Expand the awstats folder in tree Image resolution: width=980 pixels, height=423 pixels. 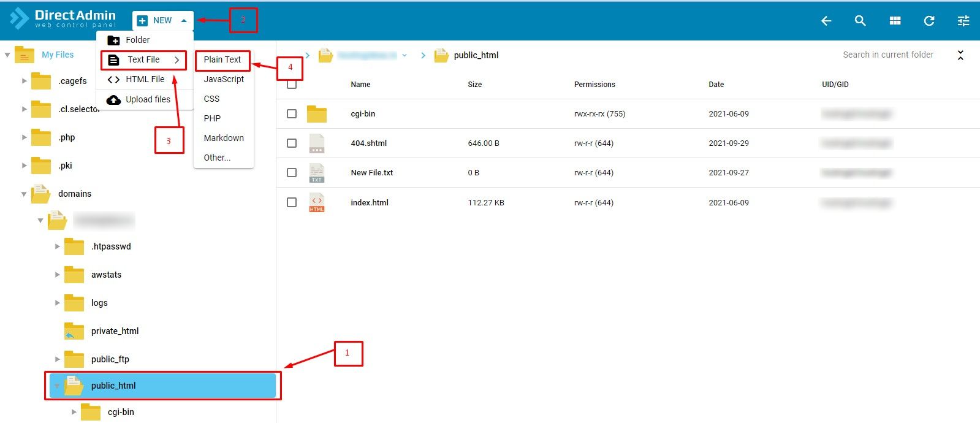[x=58, y=275]
